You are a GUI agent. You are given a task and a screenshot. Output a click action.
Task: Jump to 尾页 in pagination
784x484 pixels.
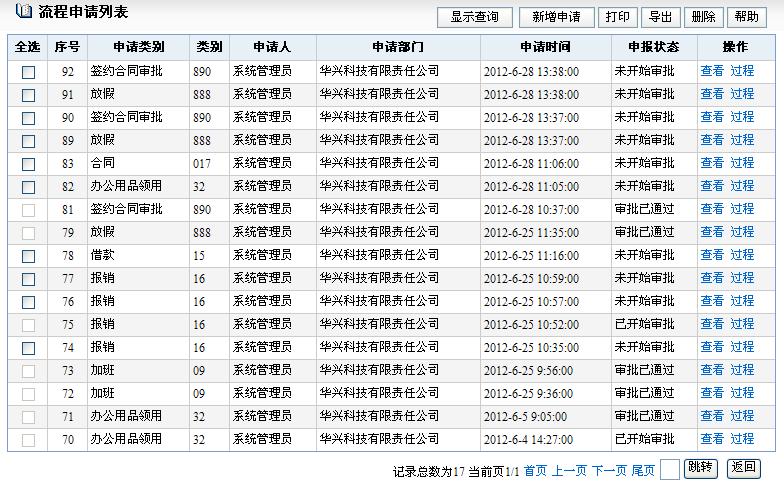click(x=643, y=470)
